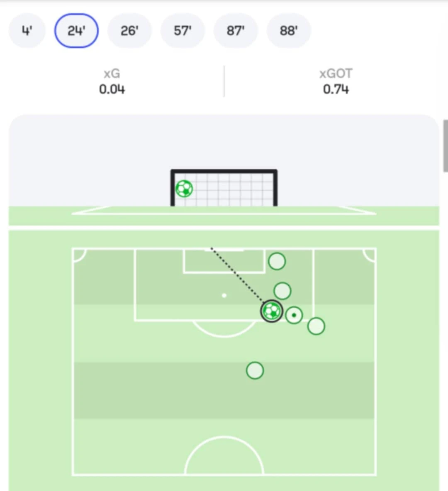Select the shot marker with a center dot

[x=294, y=316]
